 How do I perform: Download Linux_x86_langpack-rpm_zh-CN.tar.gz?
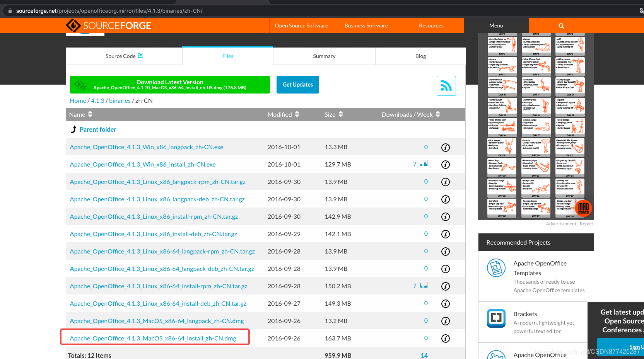(x=158, y=182)
